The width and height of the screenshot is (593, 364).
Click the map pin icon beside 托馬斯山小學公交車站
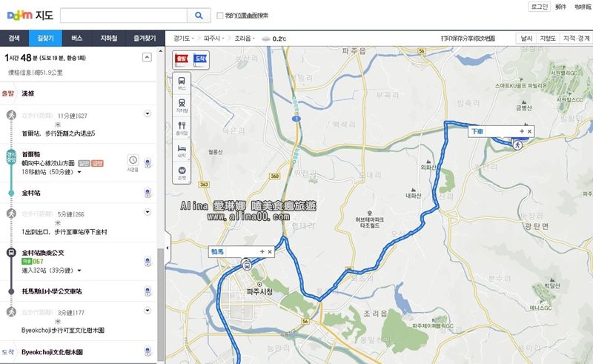coord(148,291)
